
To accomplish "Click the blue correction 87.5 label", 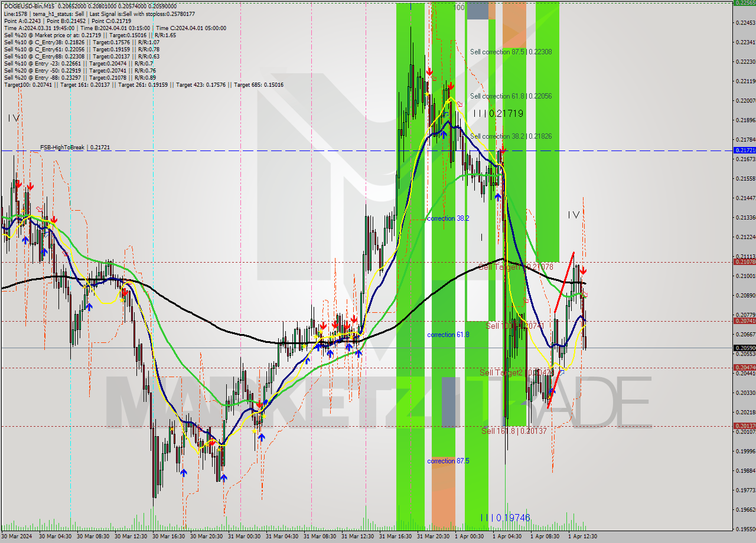I will [x=448, y=461].
